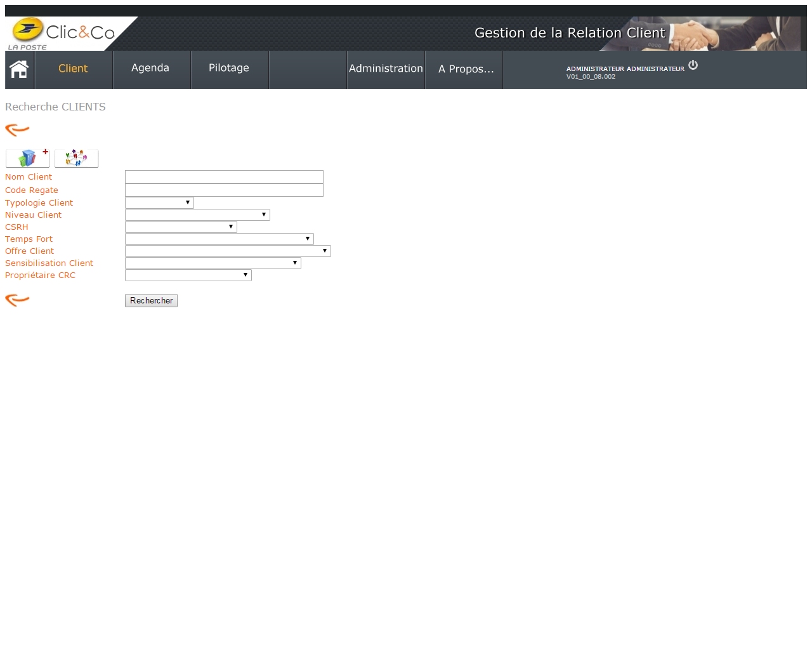Open the Administration menu

[x=386, y=69]
